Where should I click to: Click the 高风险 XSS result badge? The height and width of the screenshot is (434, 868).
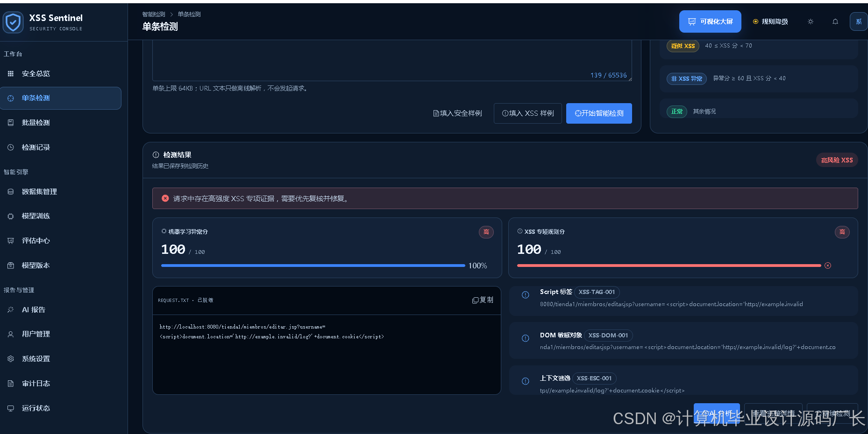837,160
